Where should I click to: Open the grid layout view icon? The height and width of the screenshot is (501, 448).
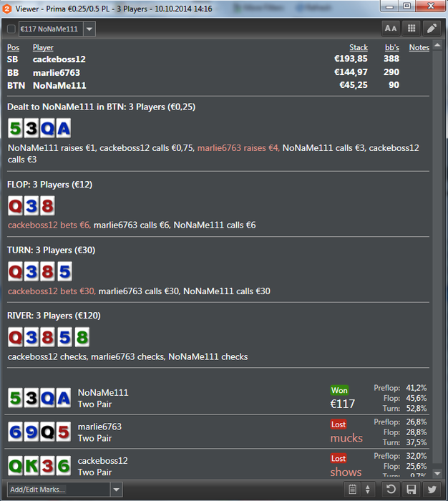(x=412, y=29)
